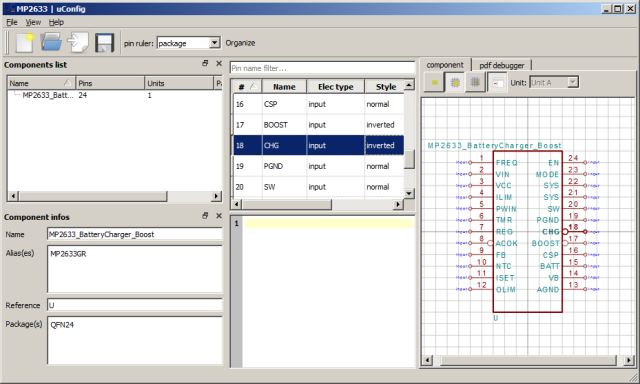Create a new library with the blank page icon
The height and width of the screenshot is (384, 640).
pos(24,42)
